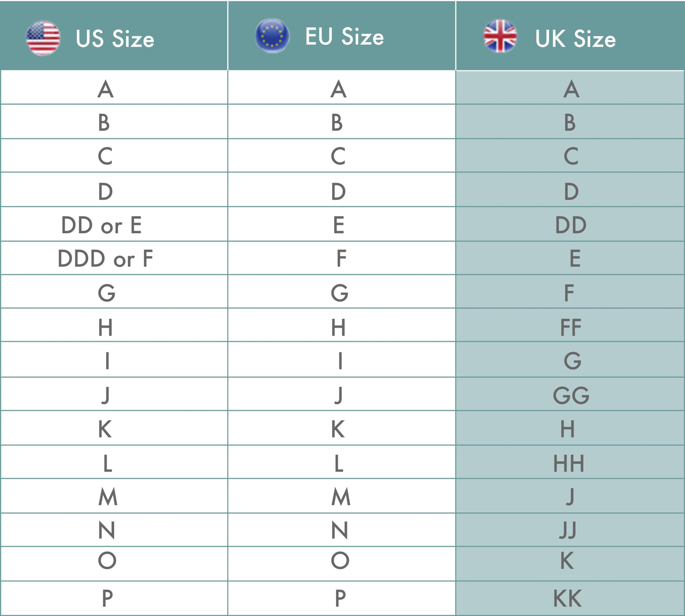The width and height of the screenshot is (685, 616).
Task: Click the M cell in EU Size column
Action: 341,497
